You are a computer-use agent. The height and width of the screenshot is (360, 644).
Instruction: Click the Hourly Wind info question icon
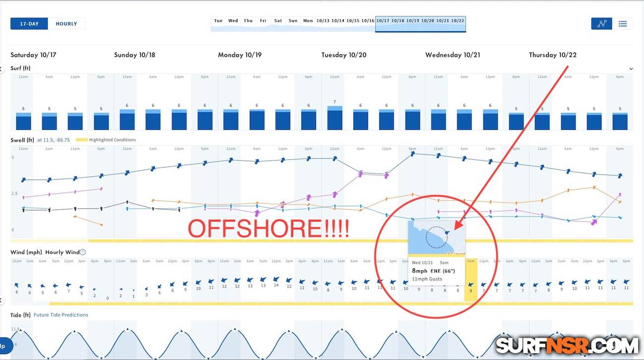(x=83, y=252)
